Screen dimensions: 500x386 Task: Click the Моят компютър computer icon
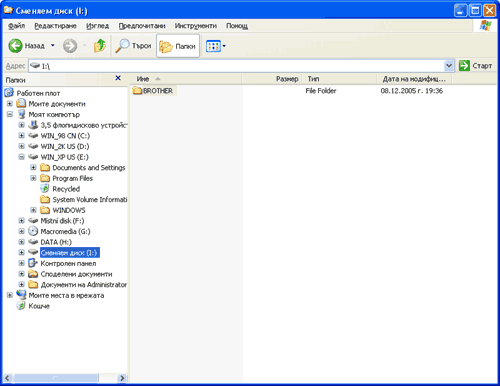coord(22,114)
